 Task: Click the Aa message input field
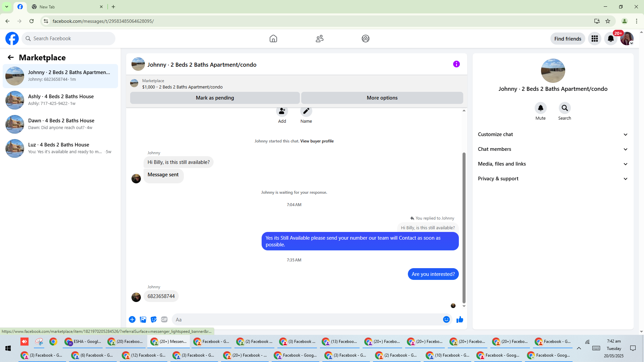click(x=307, y=319)
